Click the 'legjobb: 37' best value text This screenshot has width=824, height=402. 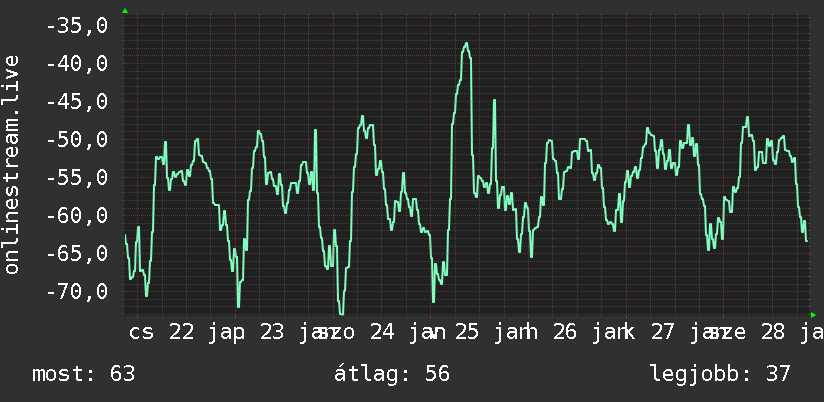click(x=720, y=374)
